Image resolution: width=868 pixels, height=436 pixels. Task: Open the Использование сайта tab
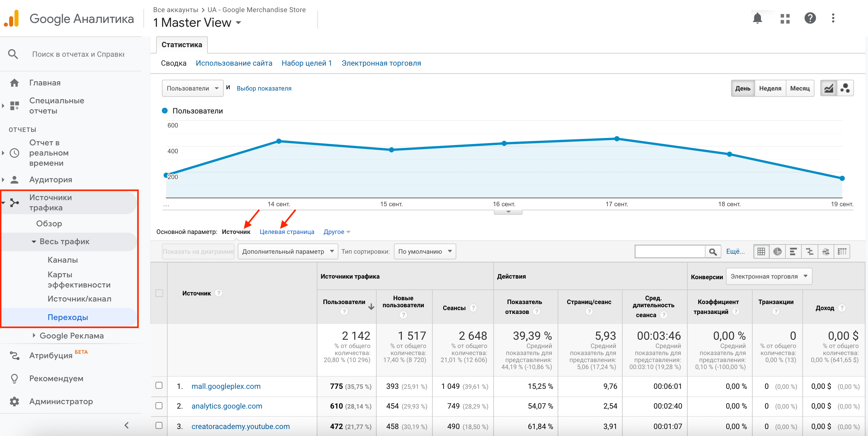point(234,63)
